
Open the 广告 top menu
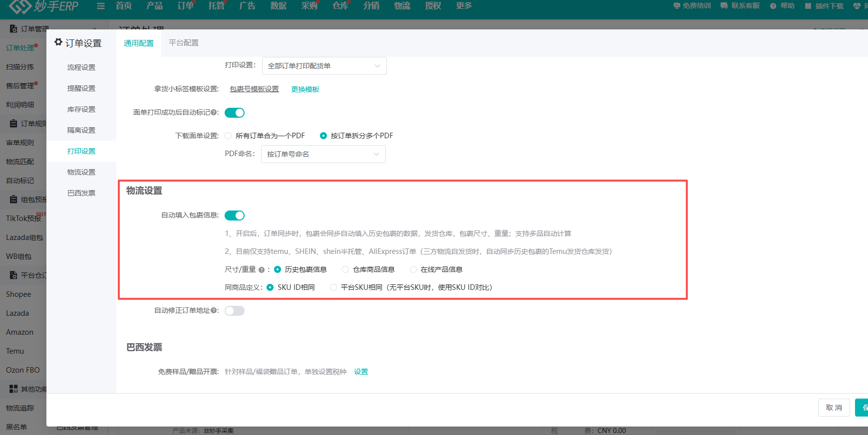pos(248,6)
